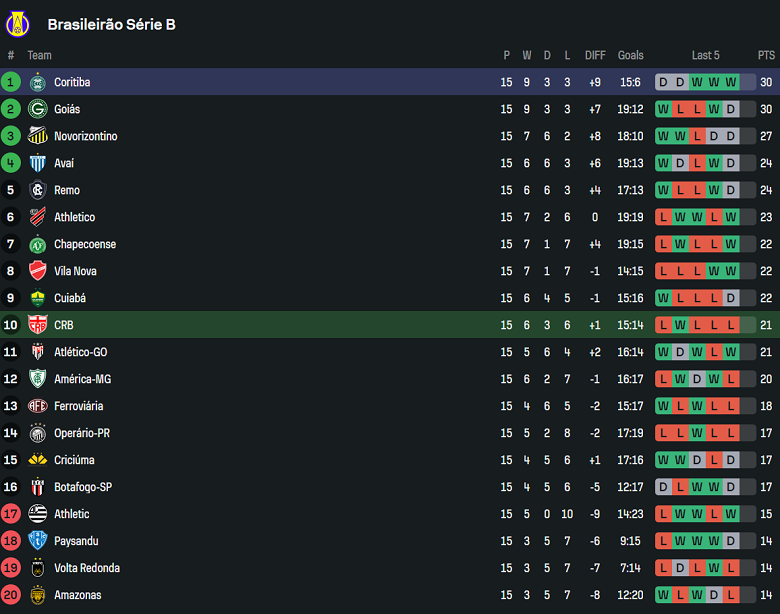Click the Amazonas club badge

click(38, 595)
